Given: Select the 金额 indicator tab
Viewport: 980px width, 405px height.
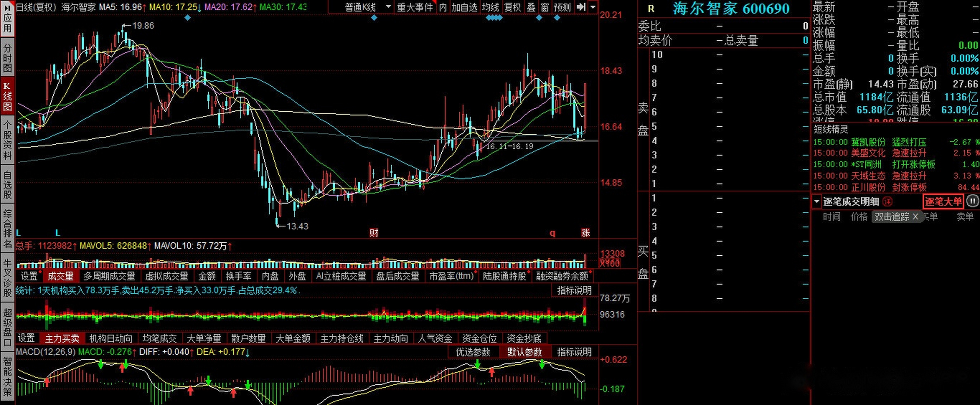Looking at the screenshot, I should (x=207, y=276).
